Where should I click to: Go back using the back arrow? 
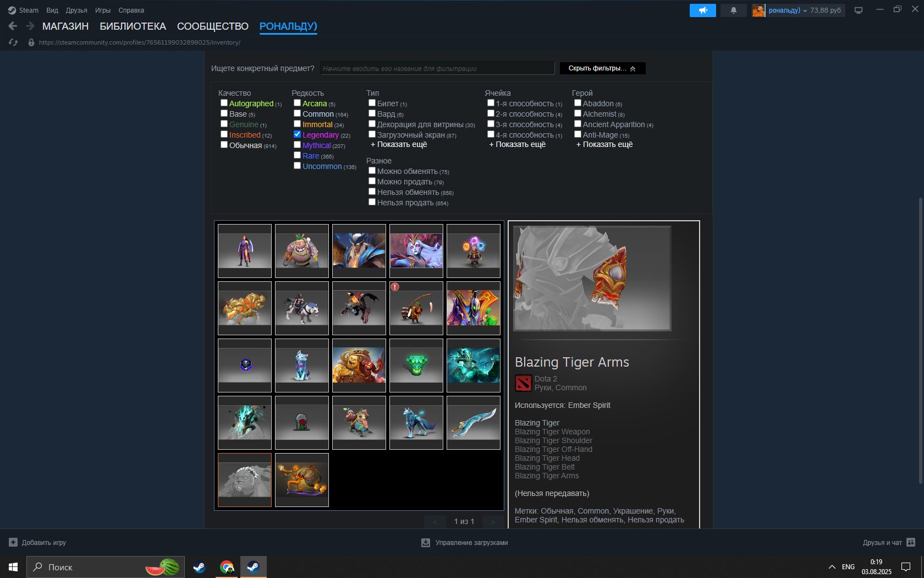(12, 25)
